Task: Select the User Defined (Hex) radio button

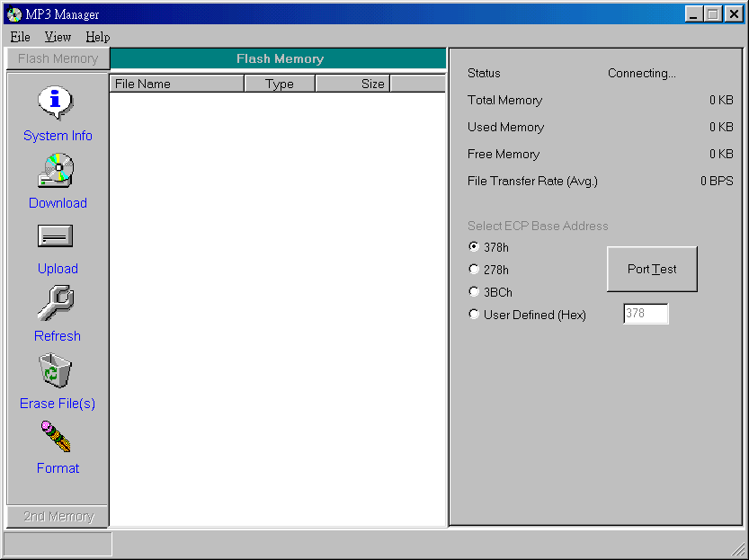Action: tap(474, 314)
